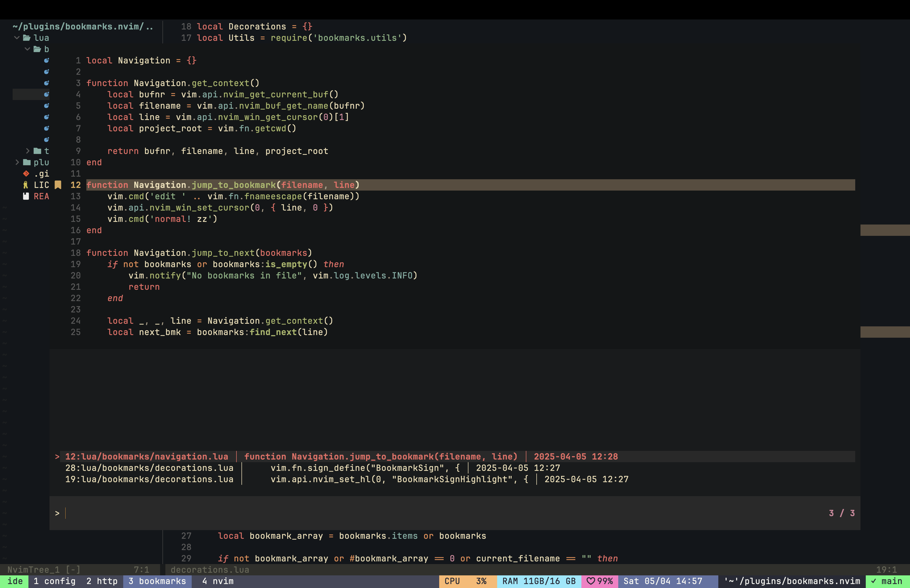Expand the t folder chevron
Viewport: 910px width, 588px height.
(27, 151)
